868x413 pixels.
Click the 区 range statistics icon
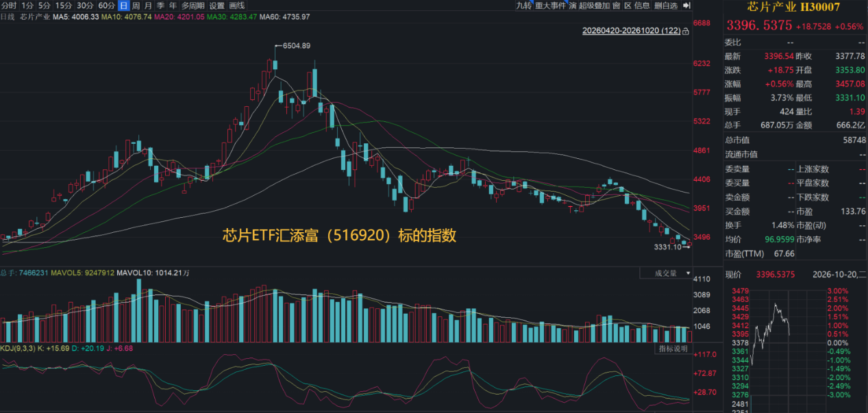[628, 5]
